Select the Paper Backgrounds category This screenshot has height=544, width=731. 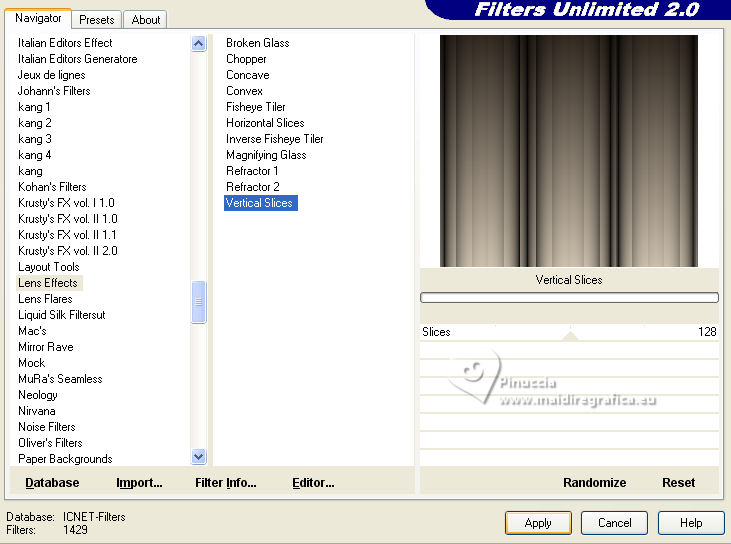pyautogui.click(x=65, y=459)
